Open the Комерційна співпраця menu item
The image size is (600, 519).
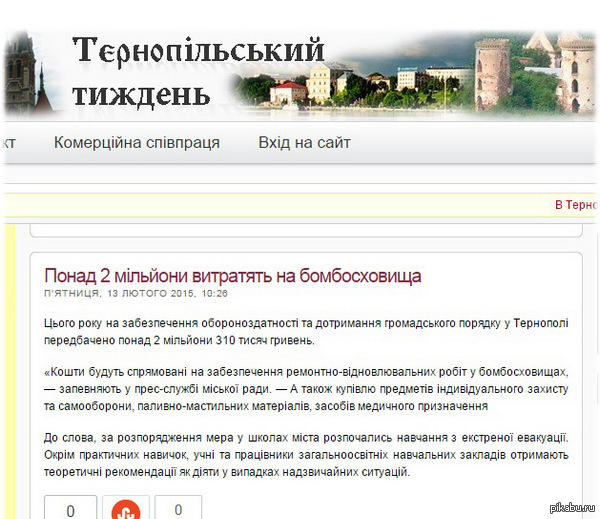(137, 143)
